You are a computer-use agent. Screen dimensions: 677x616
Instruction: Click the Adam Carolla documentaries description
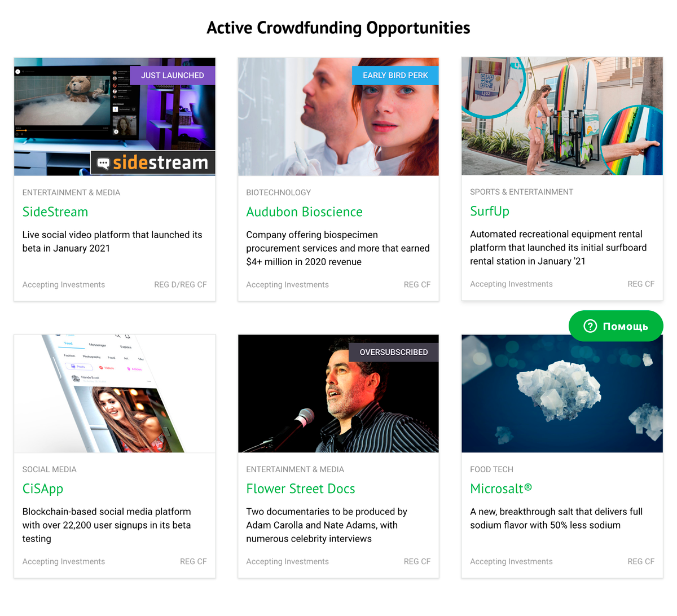pos(327,525)
